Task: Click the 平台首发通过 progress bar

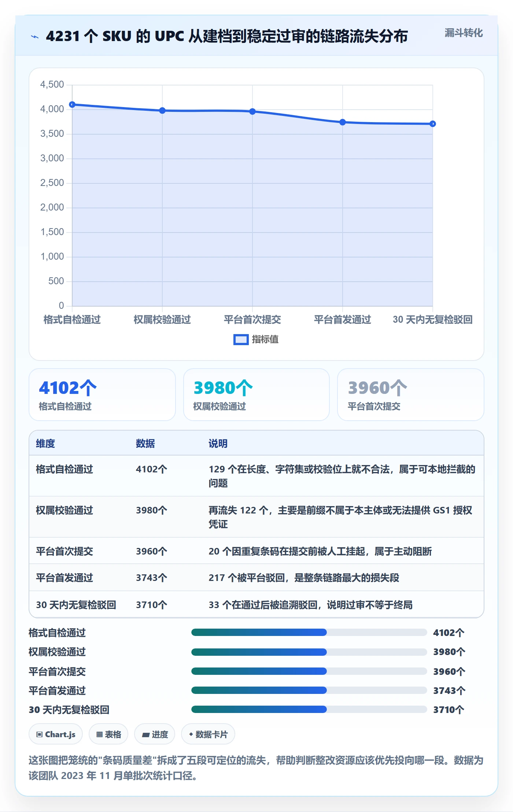Action: (x=309, y=690)
